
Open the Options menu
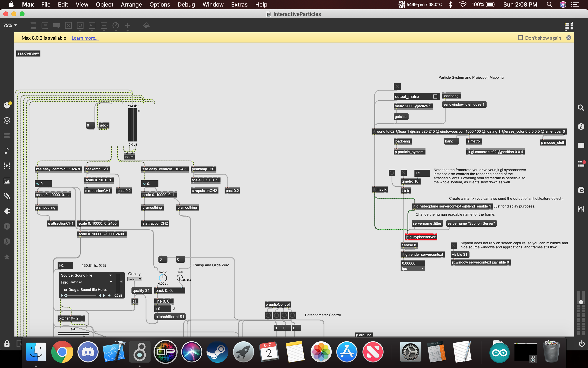click(160, 4)
